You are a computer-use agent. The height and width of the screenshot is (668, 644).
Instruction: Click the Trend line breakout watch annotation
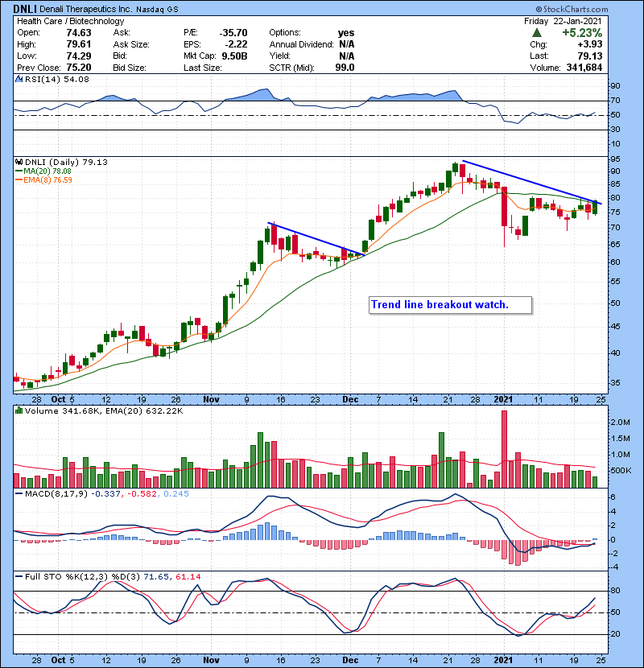coord(450,305)
